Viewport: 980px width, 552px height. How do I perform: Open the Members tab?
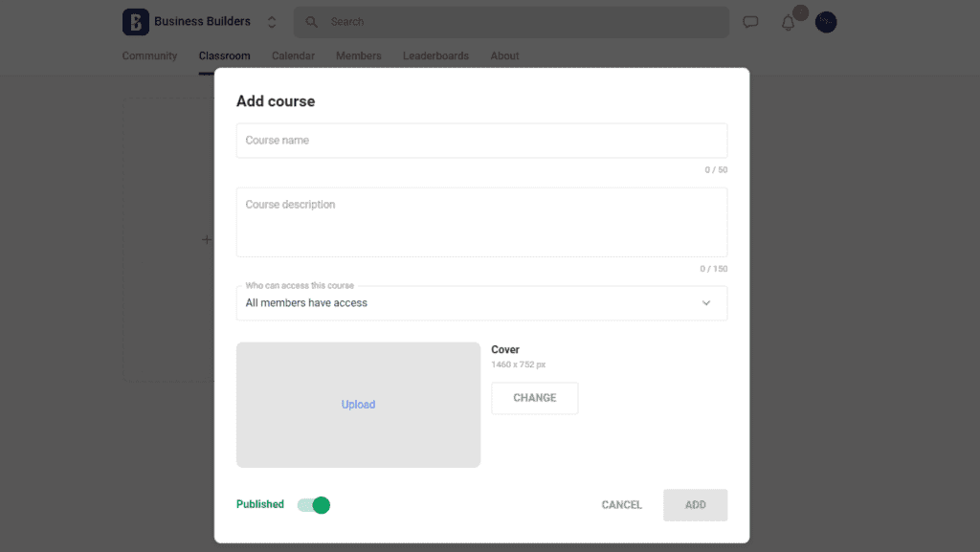tap(358, 55)
